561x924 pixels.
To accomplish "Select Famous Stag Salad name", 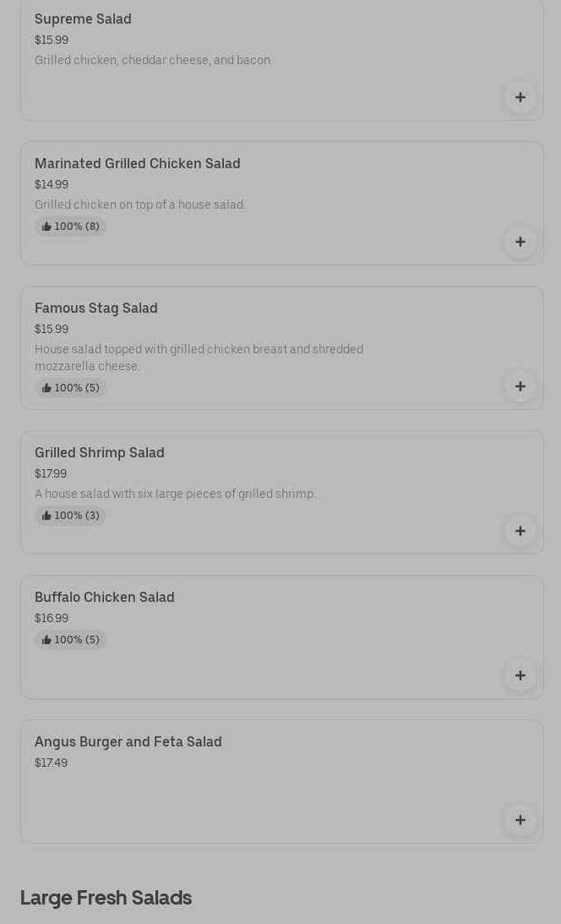I will (95, 308).
